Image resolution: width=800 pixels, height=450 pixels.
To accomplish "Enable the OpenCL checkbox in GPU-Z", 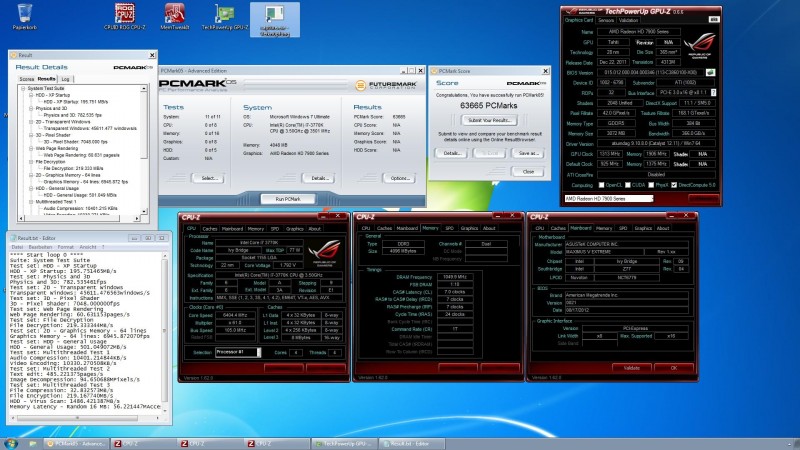I will [x=601, y=185].
